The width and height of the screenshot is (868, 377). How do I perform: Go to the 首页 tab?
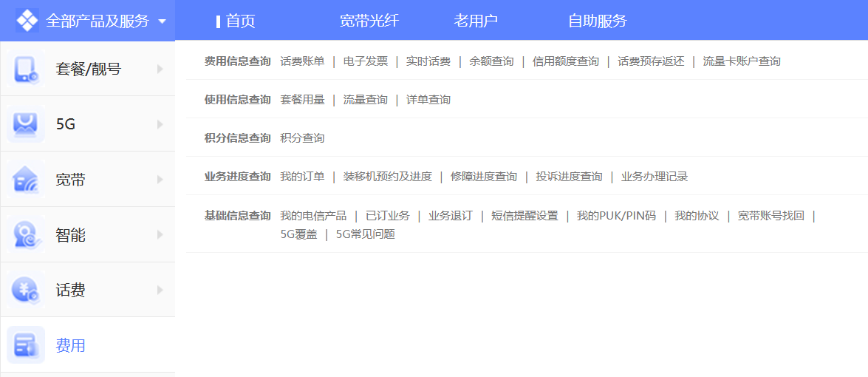240,21
